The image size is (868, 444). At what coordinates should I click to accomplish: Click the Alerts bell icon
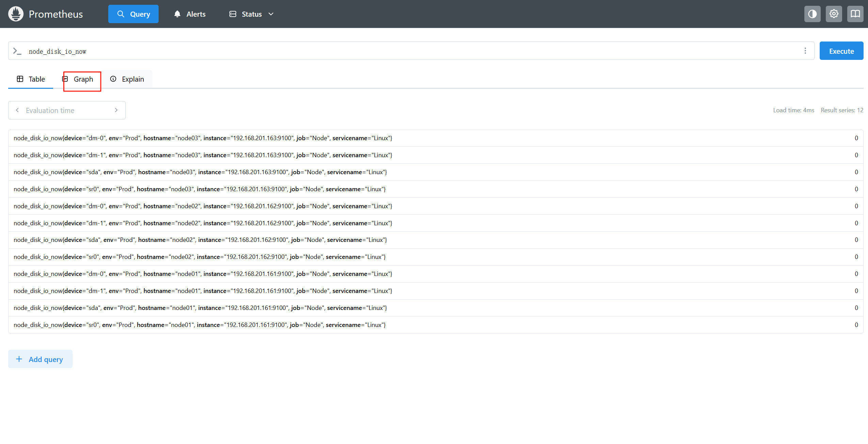point(177,14)
